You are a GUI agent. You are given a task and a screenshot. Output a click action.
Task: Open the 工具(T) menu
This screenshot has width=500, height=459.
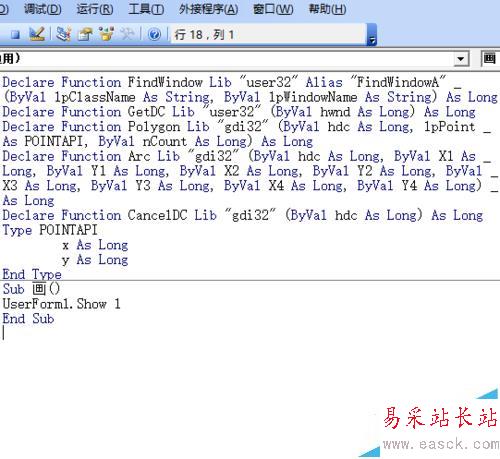(x=146, y=9)
